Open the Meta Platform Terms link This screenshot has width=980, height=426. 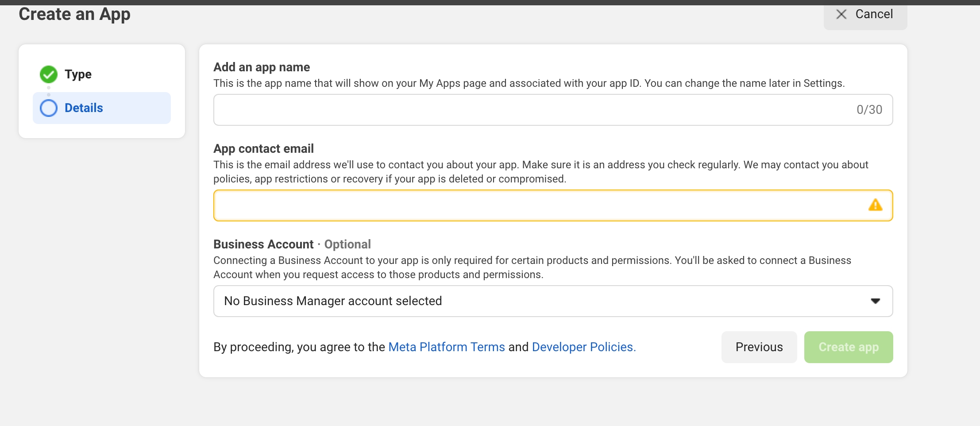click(446, 347)
